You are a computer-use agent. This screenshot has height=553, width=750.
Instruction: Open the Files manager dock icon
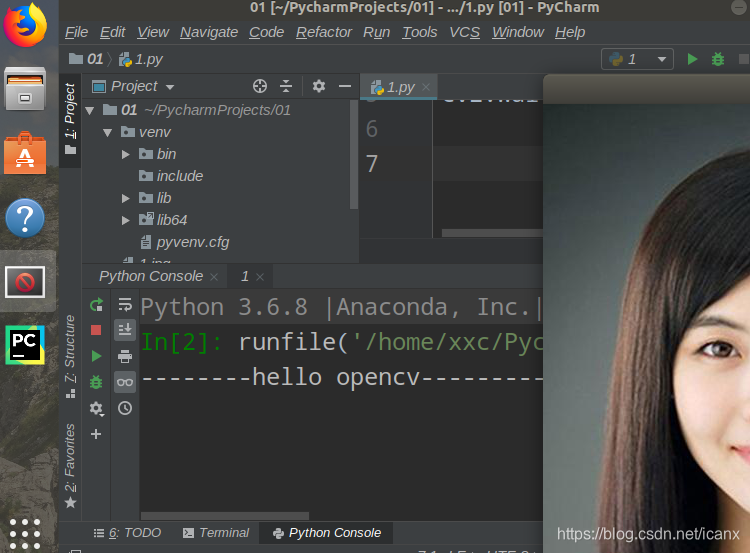click(x=25, y=89)
